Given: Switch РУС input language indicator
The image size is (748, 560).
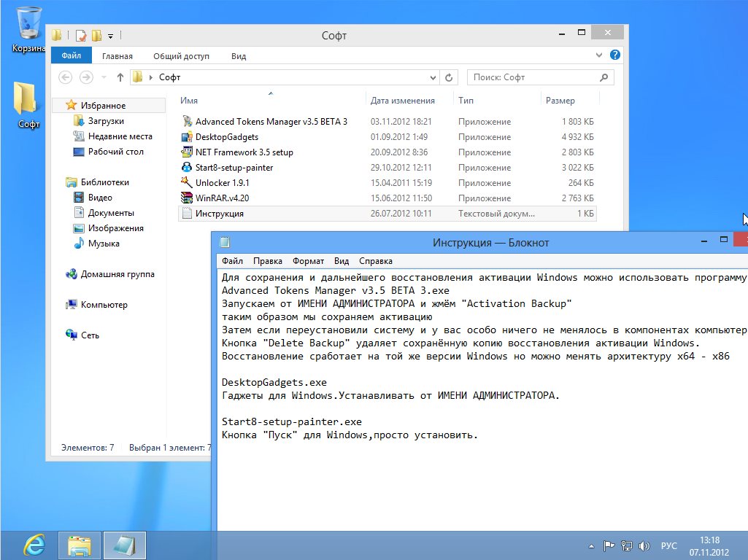Looking at the screenshot, I should tap(668, 546).
